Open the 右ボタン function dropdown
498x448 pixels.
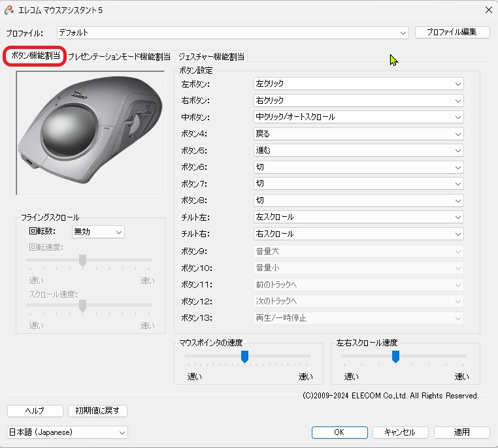click(x=359, y=101)
